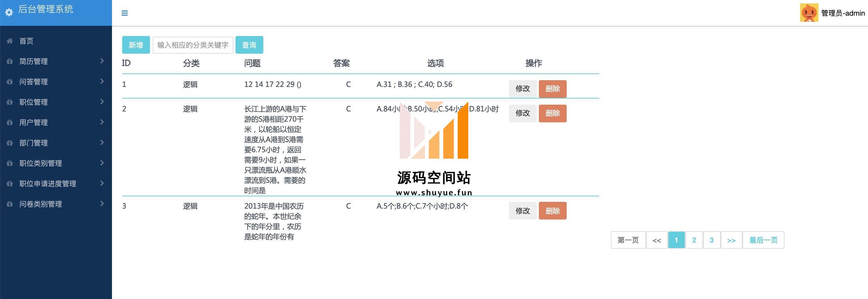Click the gift icon beside 问答管理
868x299 pixels.
(x=10, y=82)
